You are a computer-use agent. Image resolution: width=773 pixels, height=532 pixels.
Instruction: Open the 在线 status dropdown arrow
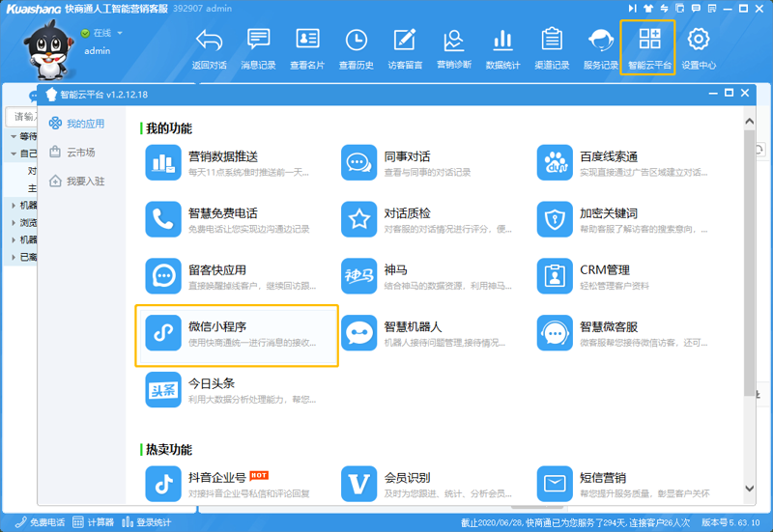point(120,34)
